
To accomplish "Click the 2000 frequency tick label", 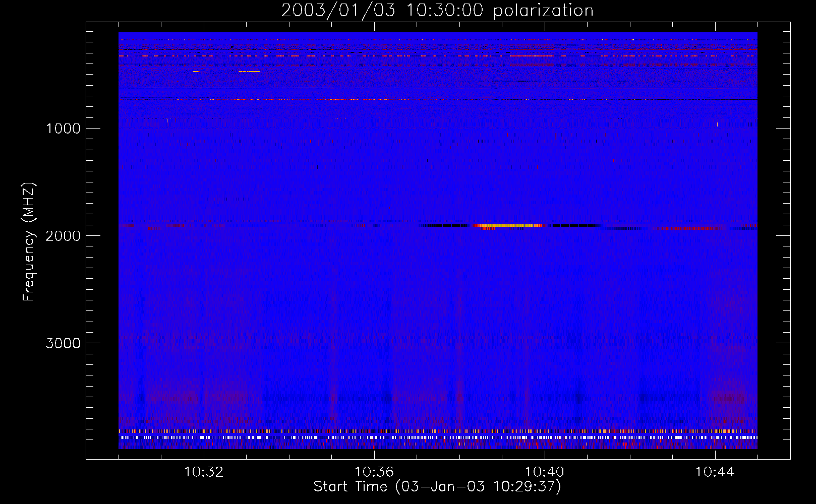I will tap(63, 236).
